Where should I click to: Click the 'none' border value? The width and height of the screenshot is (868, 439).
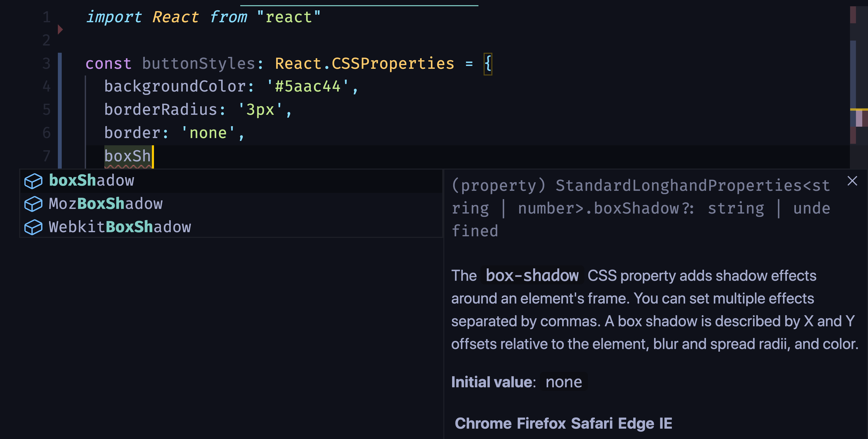tap(208, 133)
